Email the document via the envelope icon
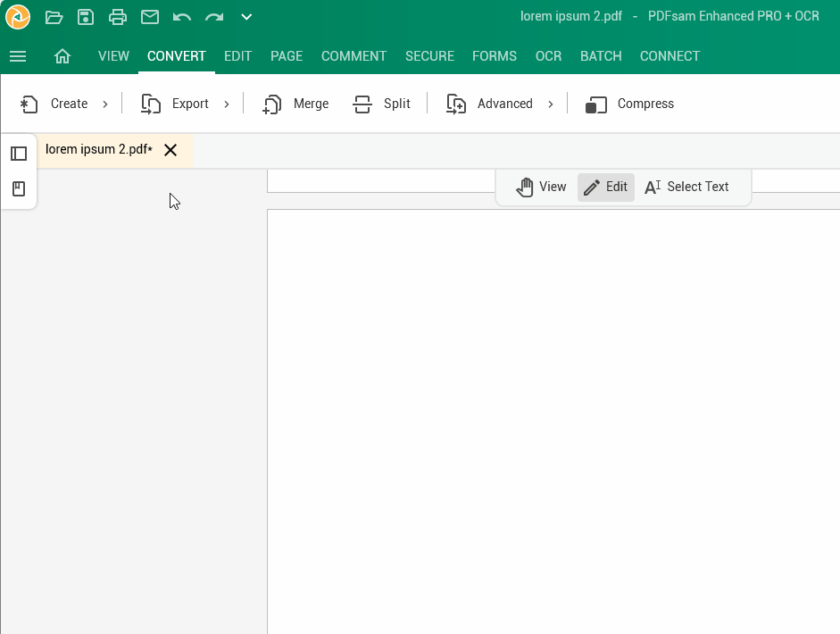Screen dimensions: 840x634 149,16
